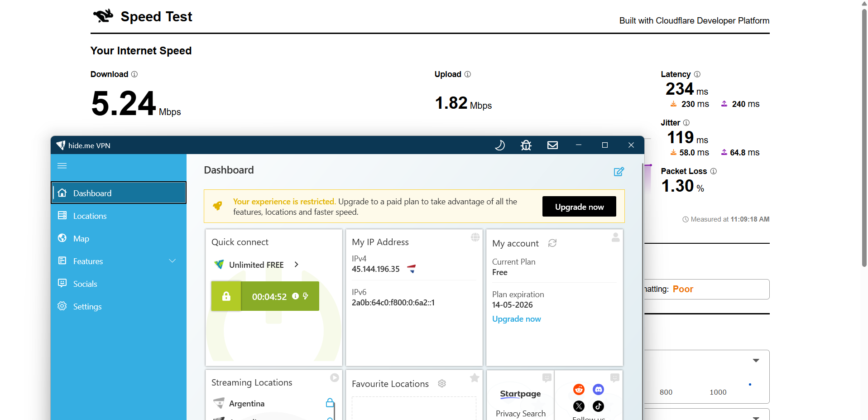
Task: Open the TikTok social icon
Action: pos(598,406)
